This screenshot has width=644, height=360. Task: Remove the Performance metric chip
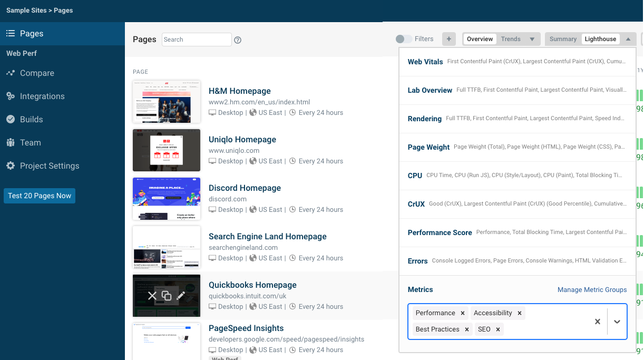(x=463, y=313)
